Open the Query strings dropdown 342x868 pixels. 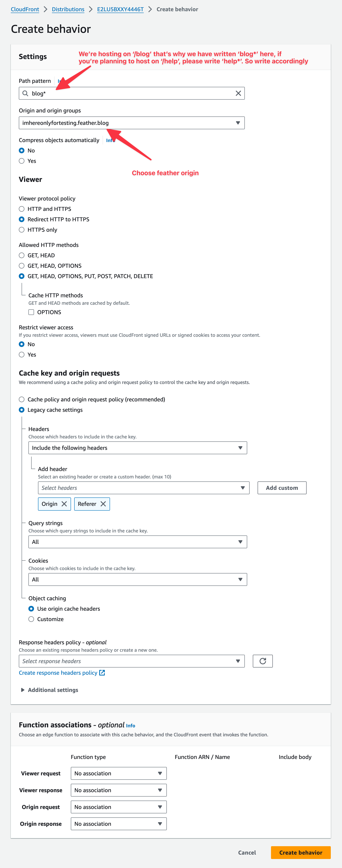coord(137,542)
